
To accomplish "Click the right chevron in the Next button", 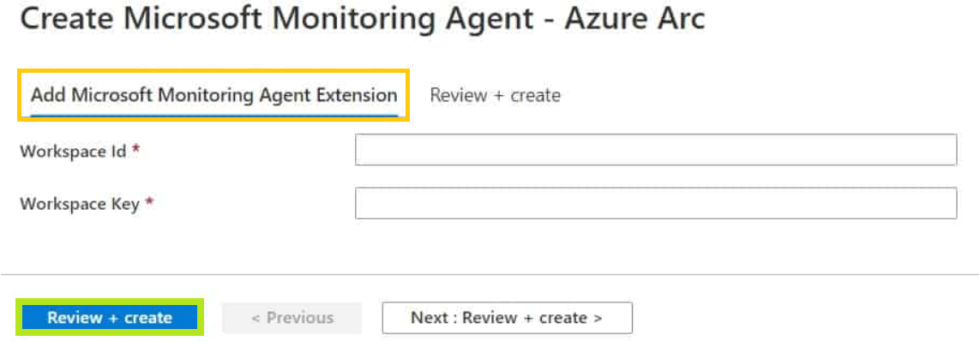I will pos(598,319).
